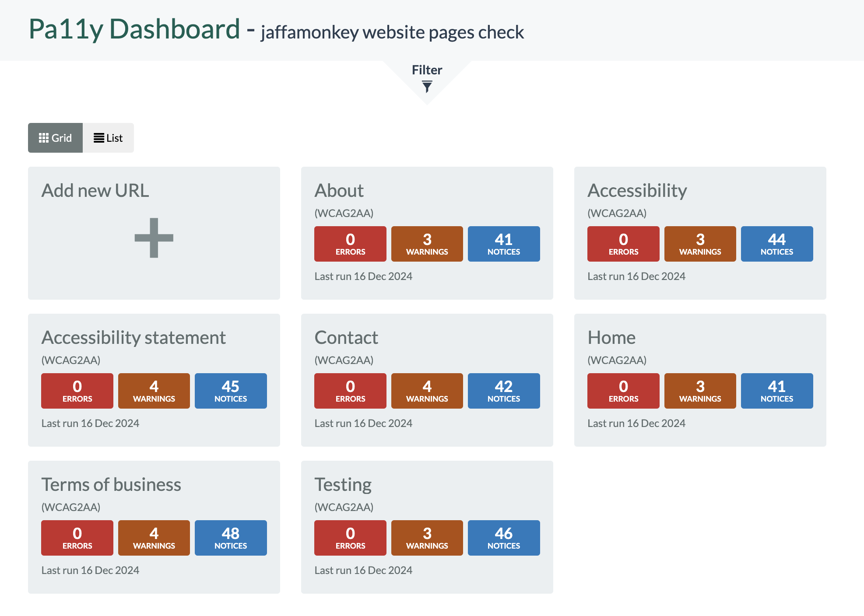This screenshot has height=616, width=864.
Task: Click Terms of business 0 errors badge
Action: point(77,538)
